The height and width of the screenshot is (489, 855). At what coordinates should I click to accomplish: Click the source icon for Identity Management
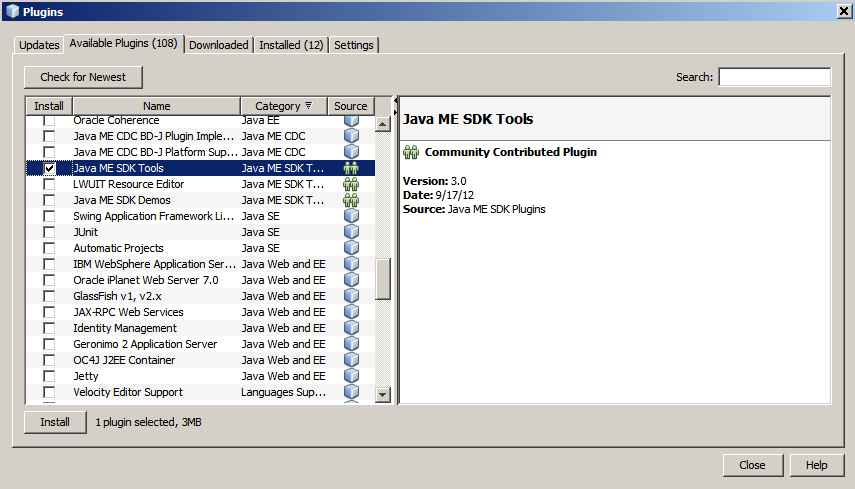(351, 328)
